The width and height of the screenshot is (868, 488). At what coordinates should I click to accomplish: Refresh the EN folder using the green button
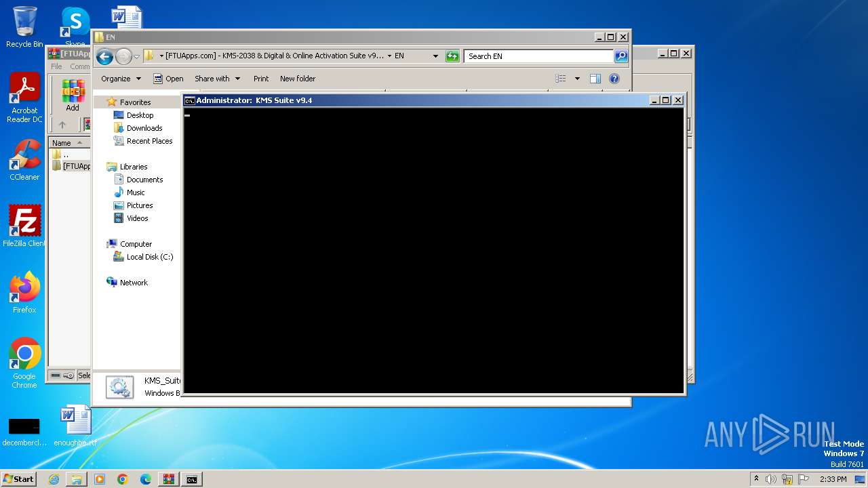point(452,56)
